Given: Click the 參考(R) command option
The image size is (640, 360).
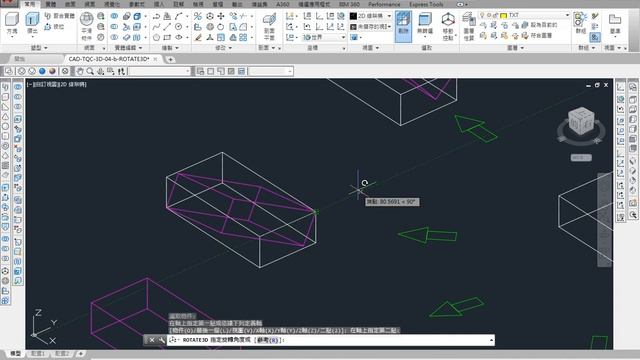Looking at the screenshot, I should coord(268,340).
